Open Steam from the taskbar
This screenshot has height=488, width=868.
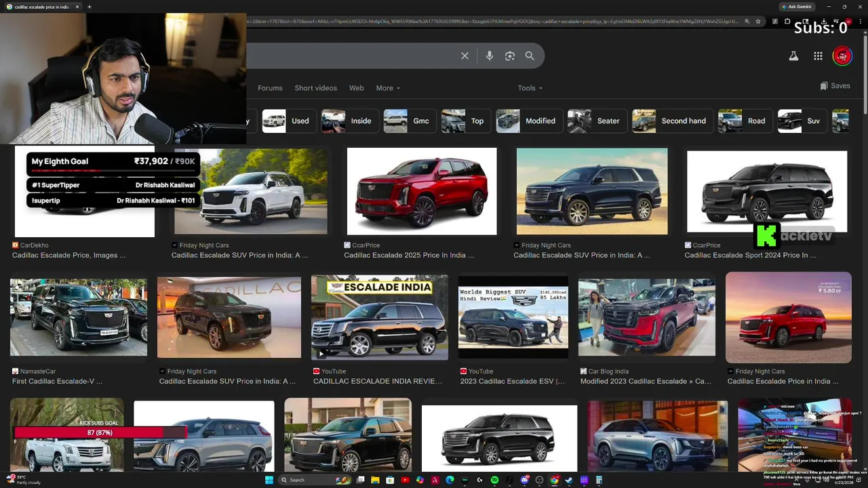[x=569, y=480]
